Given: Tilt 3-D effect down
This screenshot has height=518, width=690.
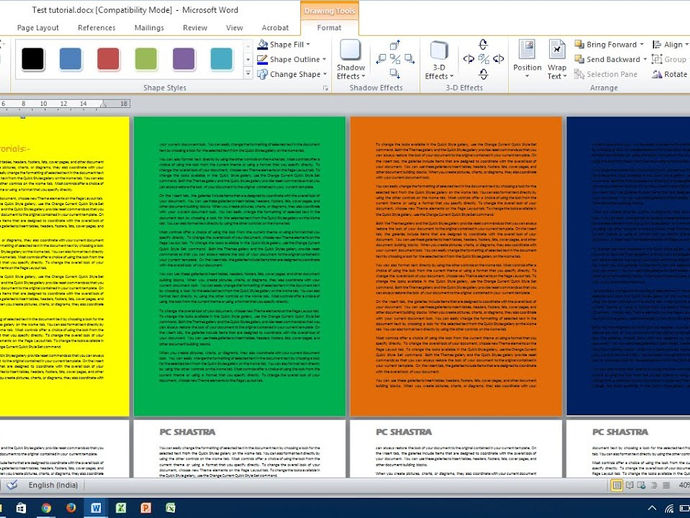Looking at the screenshot, I should click(x=483, y=73).
